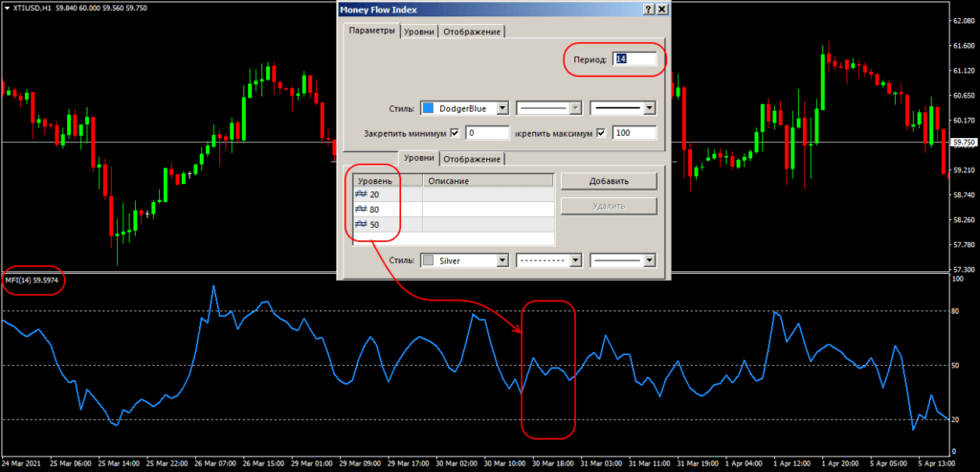Open the indicator line width dropdown beside DodgerBlue
The height and width of the screenshot is (472, 980).
649,108
